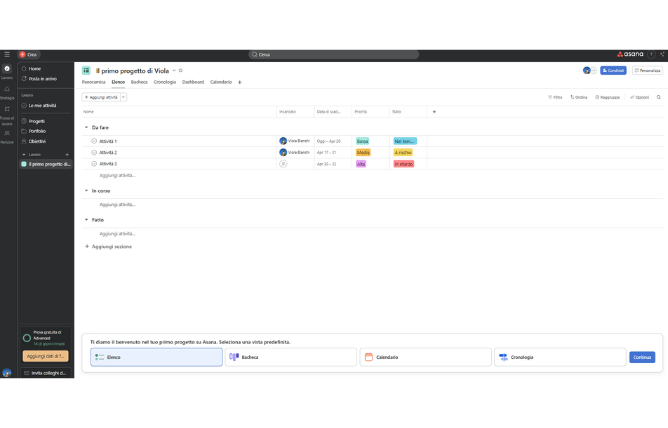Viewport: 668px width, 428px height.
Task: Mark Attività 2 as complete
Action: coord(94,152)
